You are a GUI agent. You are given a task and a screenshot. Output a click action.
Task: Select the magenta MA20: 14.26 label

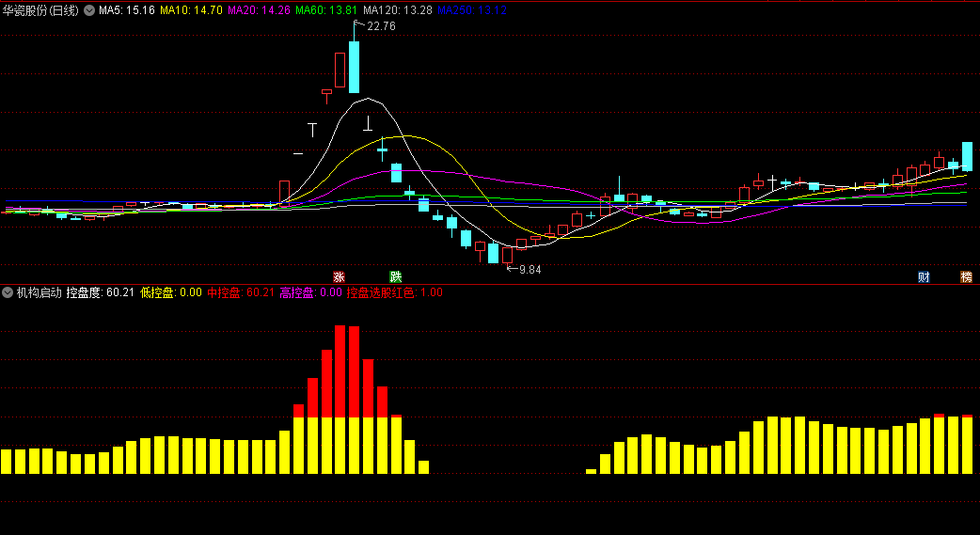coord(259,10)
